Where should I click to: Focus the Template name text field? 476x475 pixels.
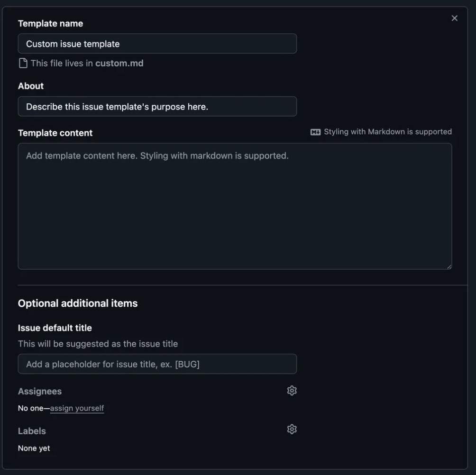pyautogui.click(x=157, y=44)
